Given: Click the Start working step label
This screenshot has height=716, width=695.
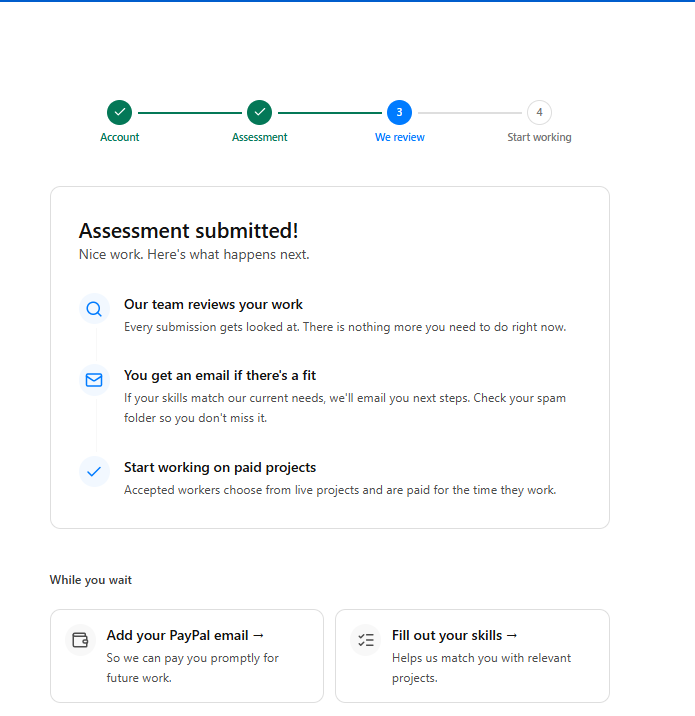Looking at the screenshot, I should tap(539, 137).
